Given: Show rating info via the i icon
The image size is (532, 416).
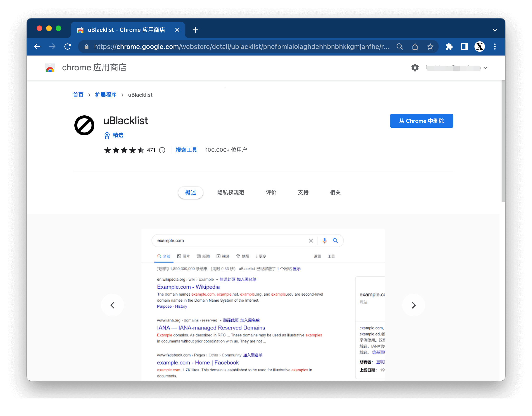Looking at the screenshot, I should (x=162, y=150).
